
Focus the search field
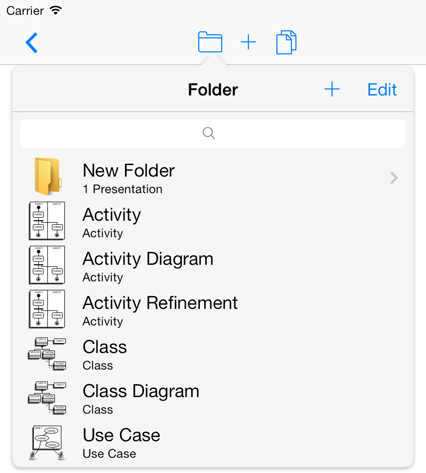click(213, 133)
